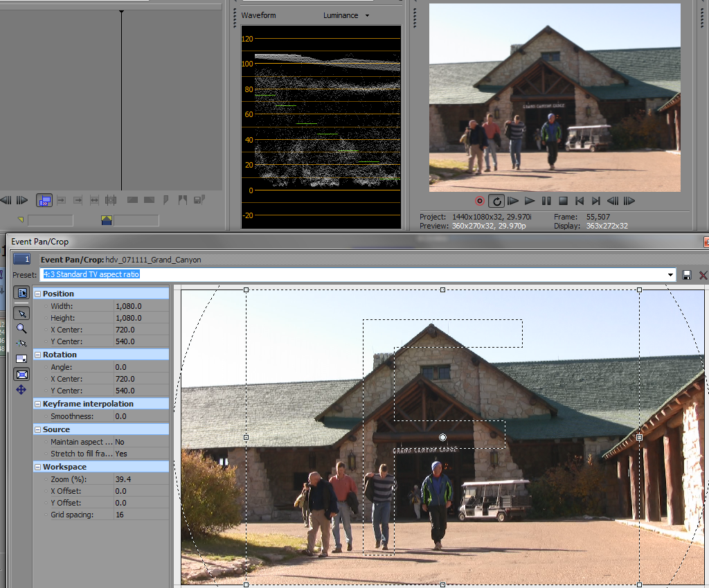Image resolution: width=709 pixels, height=588 pixels.
Task: Click Insert Marker icon in trimmer toolbar
Action: pos(166,200)
